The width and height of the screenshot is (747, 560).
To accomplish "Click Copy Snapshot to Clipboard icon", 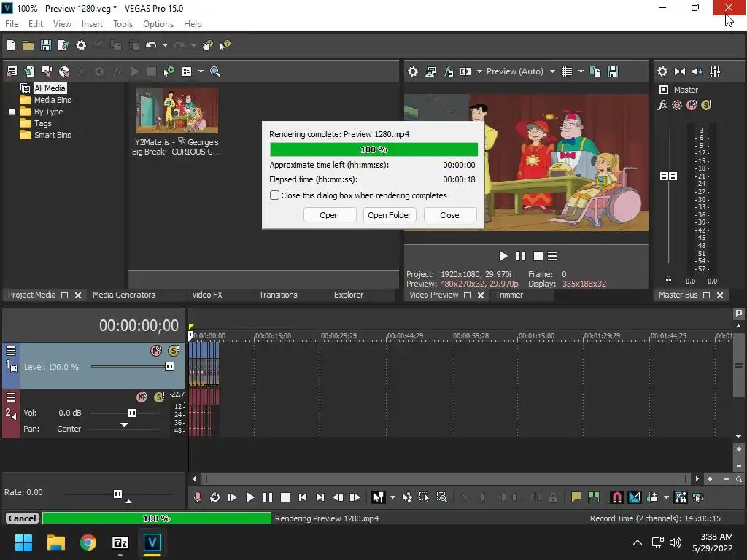I will pyautogui.click(x=595, y=71).
